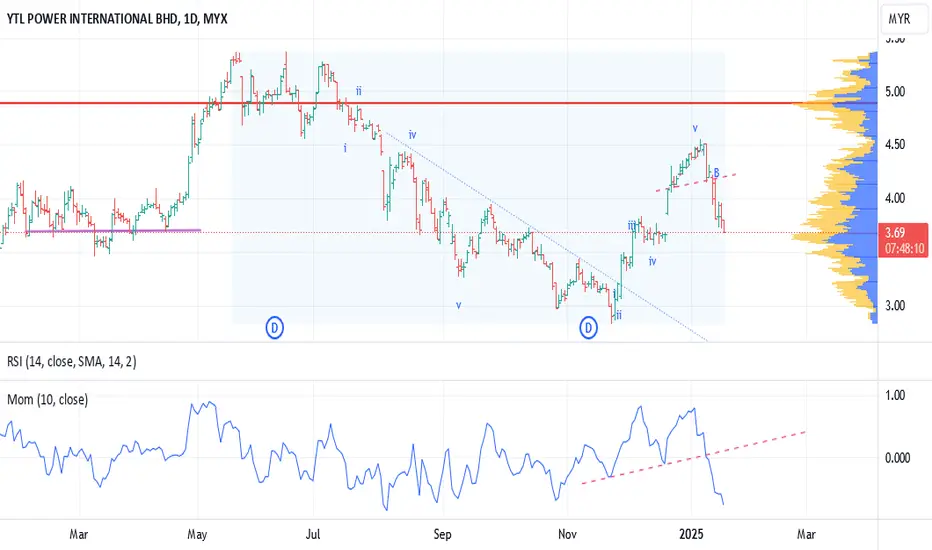Viewport: 932px width, 550px height.
Task: Click the 2025 time axis label
Action: click(691, 534)
